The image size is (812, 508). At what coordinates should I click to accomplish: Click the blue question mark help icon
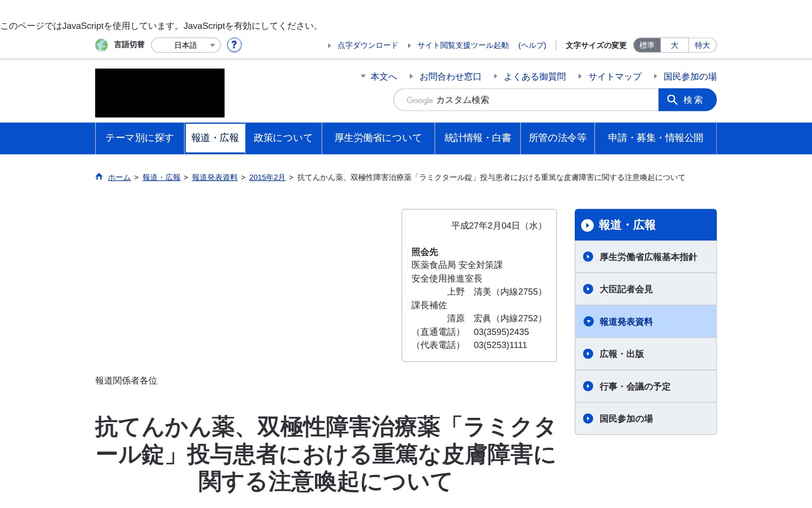point(234,45)
